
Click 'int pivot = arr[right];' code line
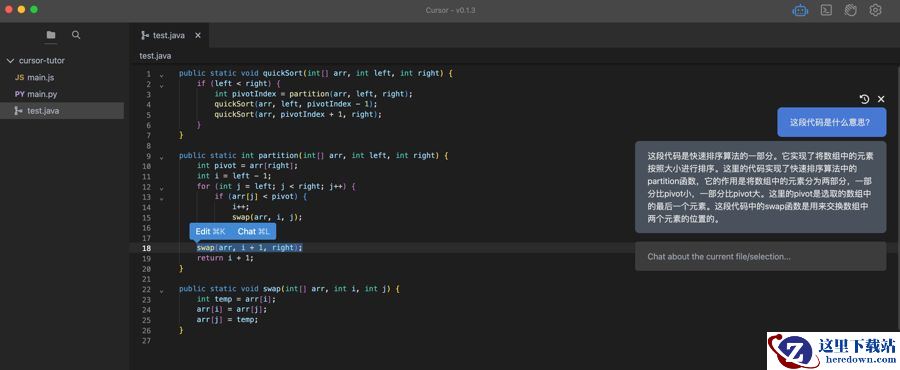247,166
